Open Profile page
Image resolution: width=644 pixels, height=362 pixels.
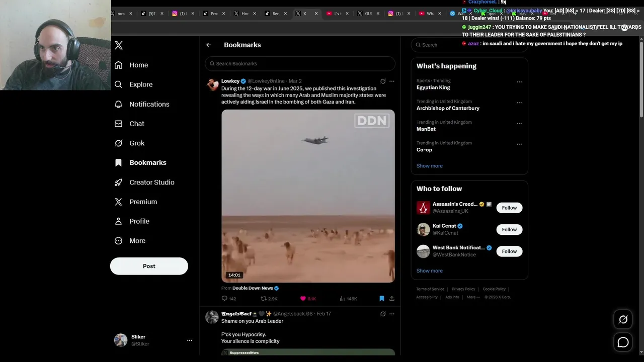click(132, 221)
